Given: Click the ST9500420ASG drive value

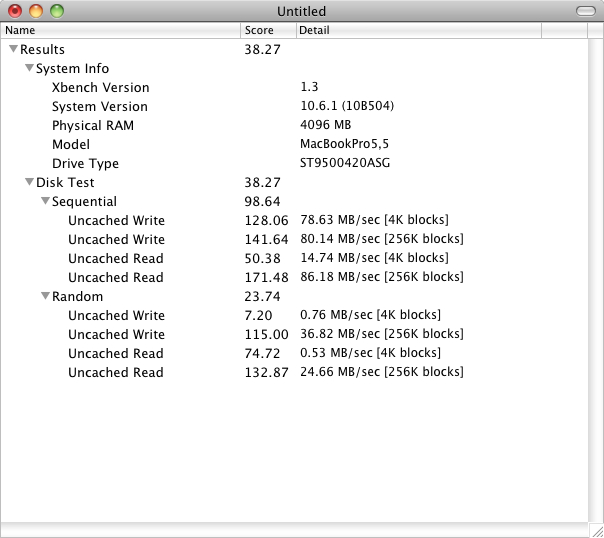Looking at the screenshot, I should click(345, 163).
